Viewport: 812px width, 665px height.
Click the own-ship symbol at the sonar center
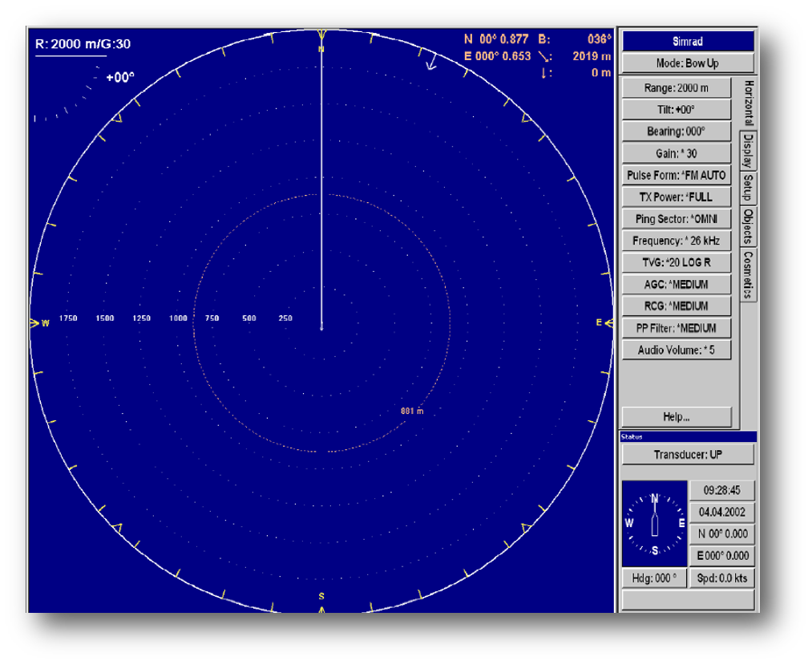point(321,328)
